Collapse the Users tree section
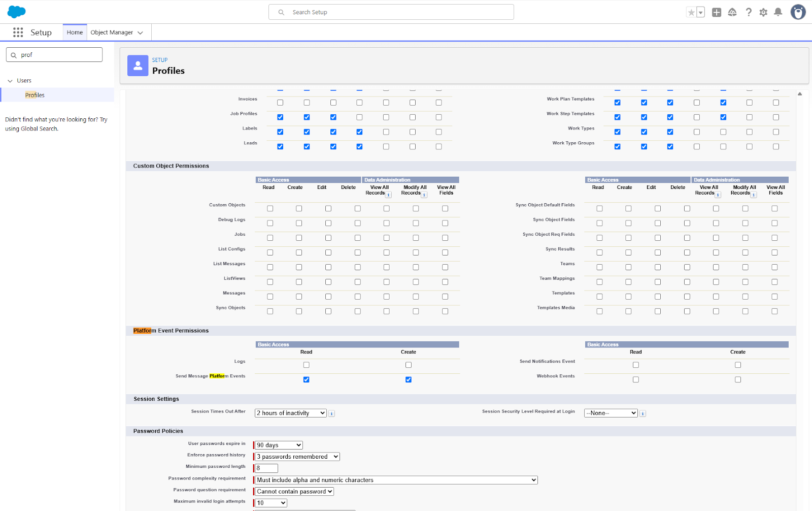Viewport: 812px width, 511px height. pos(10,81)
